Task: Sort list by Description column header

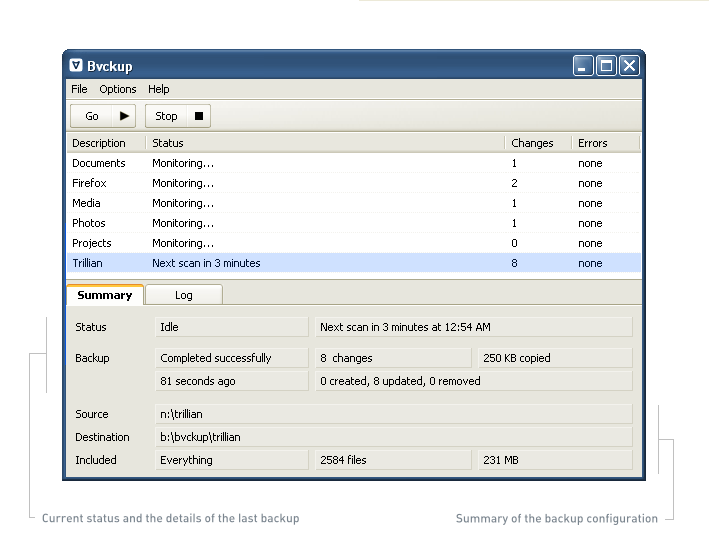Action: (99, 143)
